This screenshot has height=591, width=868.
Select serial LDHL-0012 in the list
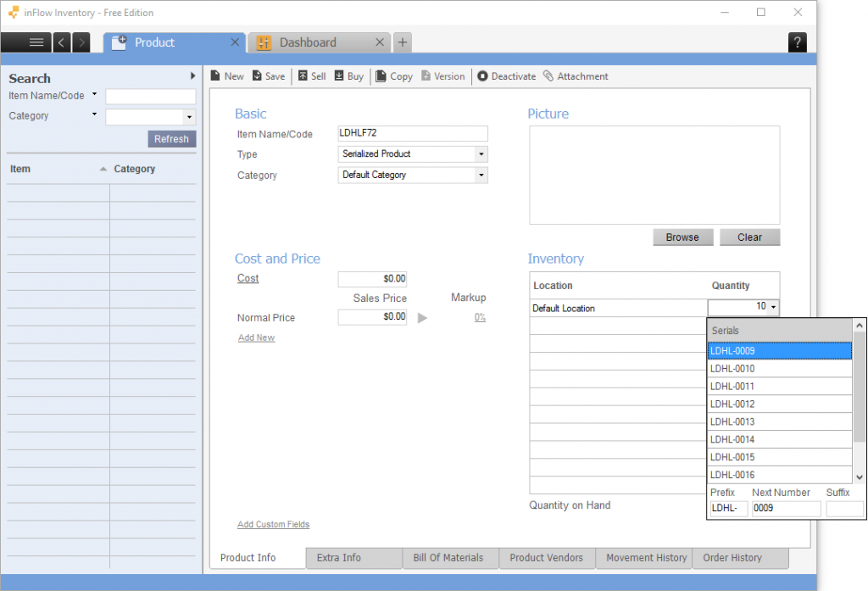coord(780,404)
